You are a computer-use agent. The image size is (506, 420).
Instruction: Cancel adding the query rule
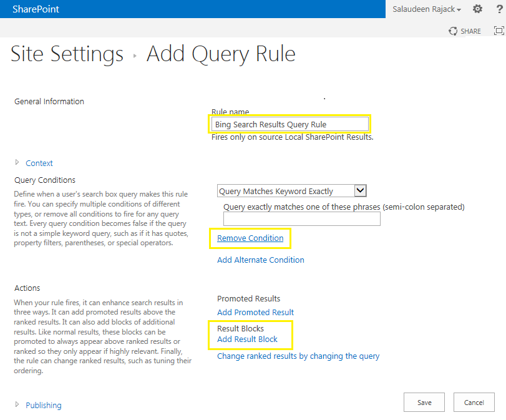click(x=474, y=402)
